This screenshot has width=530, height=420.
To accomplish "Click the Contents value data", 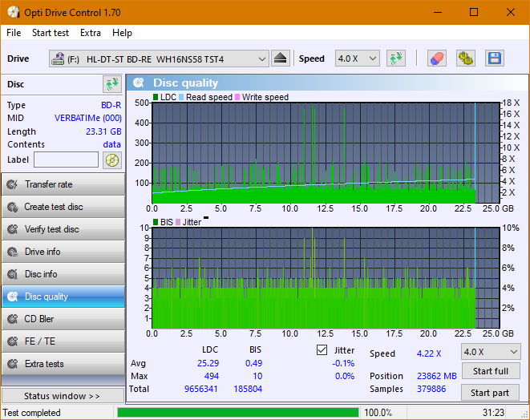I will 112,144.
